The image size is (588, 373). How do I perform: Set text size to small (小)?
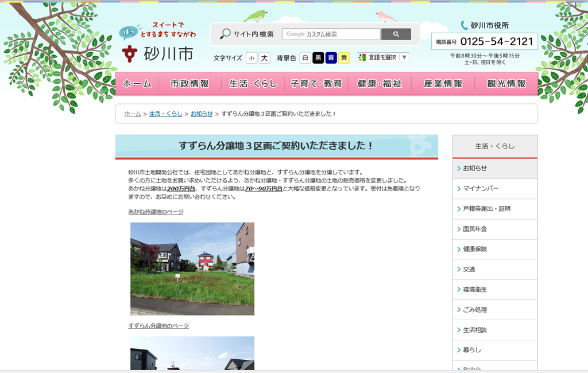pyautogui.click(x=252, y=58)
